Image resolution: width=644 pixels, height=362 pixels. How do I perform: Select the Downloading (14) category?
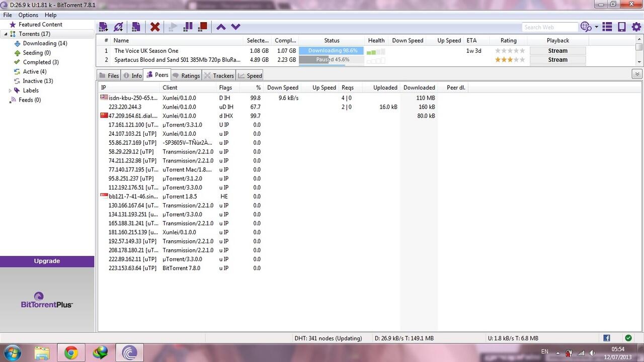pos(45,43)
